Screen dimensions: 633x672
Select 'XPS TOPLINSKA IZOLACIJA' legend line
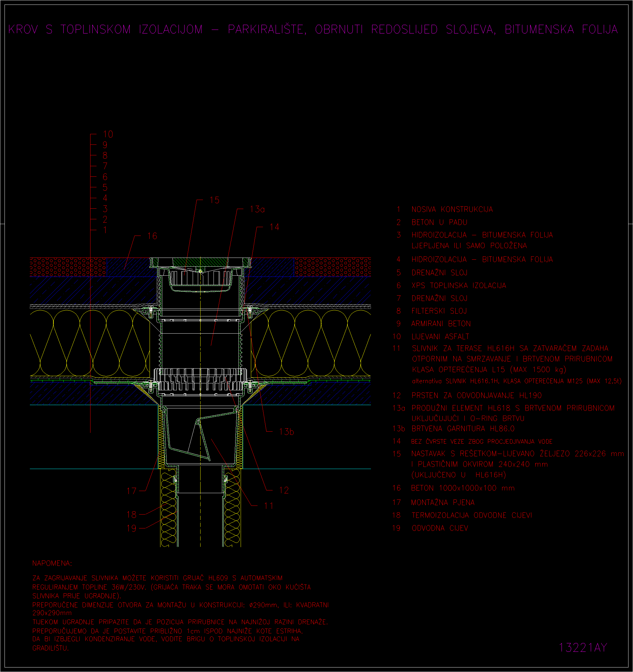point(459,286)
